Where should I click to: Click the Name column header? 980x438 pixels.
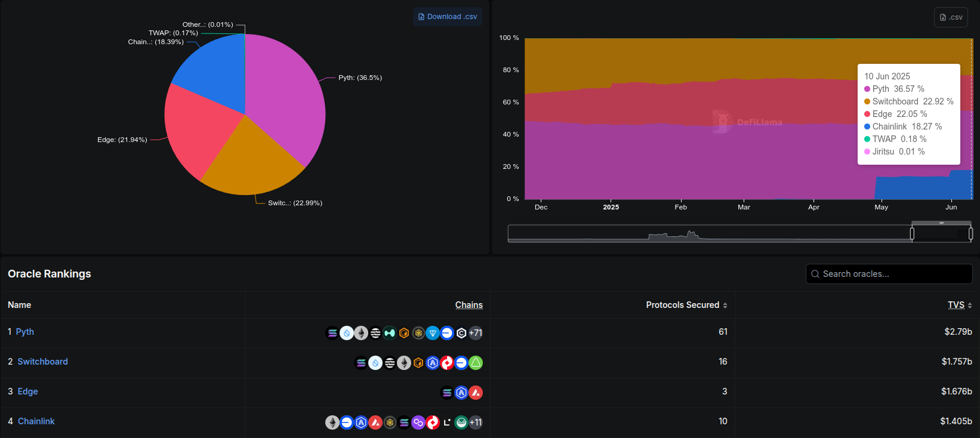20,305
